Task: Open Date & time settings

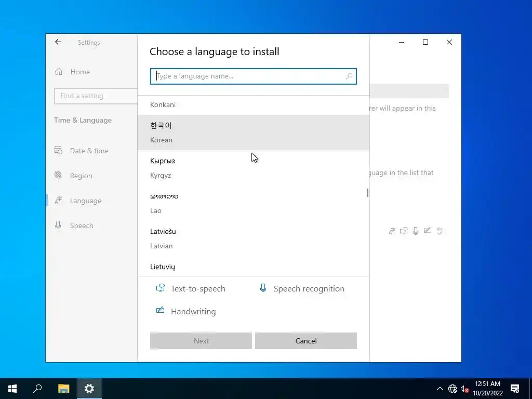Action: pyautogui.click(x=89, y=151)
